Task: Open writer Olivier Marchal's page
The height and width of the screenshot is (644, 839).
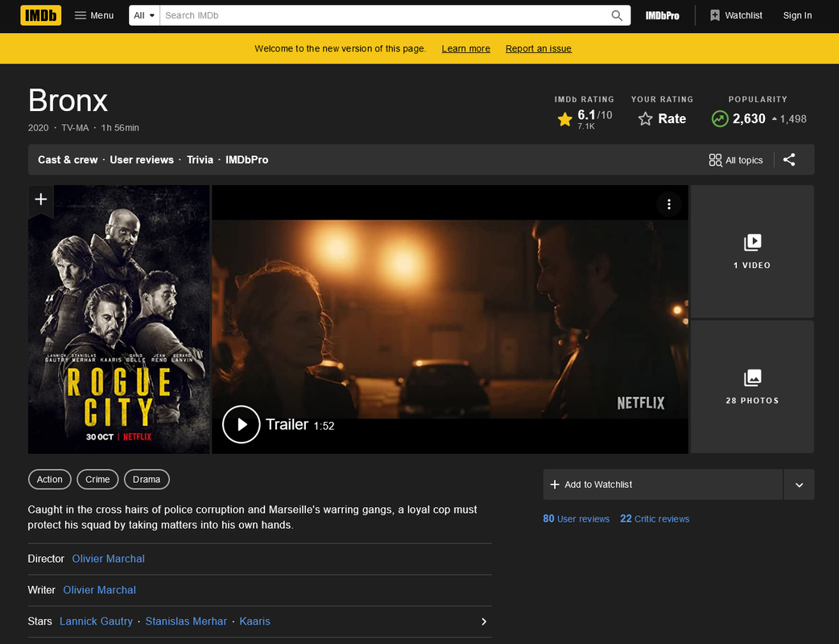Action: [x=100, y=590]
